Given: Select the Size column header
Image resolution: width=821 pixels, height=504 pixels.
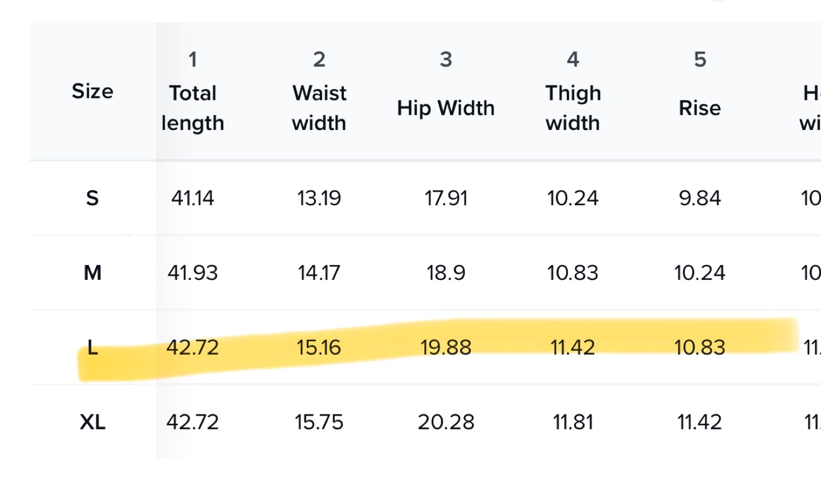Looking at the screenshot, I should click(x=92, y=91).
